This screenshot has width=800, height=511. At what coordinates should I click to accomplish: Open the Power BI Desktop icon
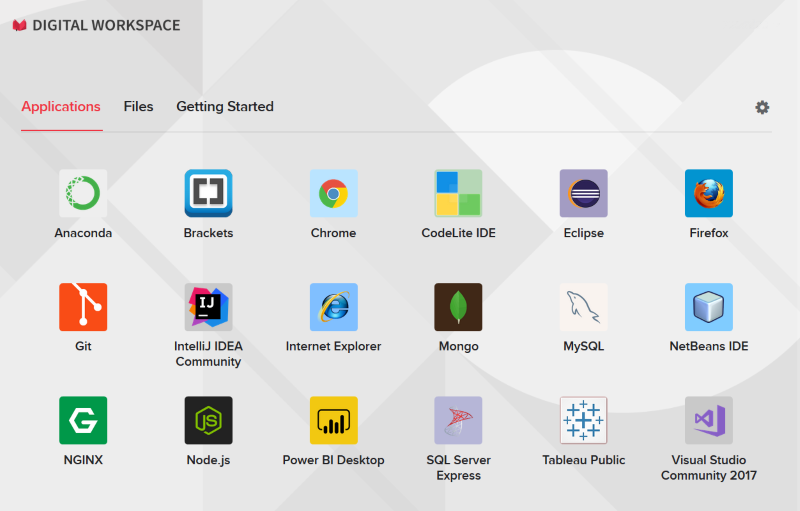pos(334,420)
